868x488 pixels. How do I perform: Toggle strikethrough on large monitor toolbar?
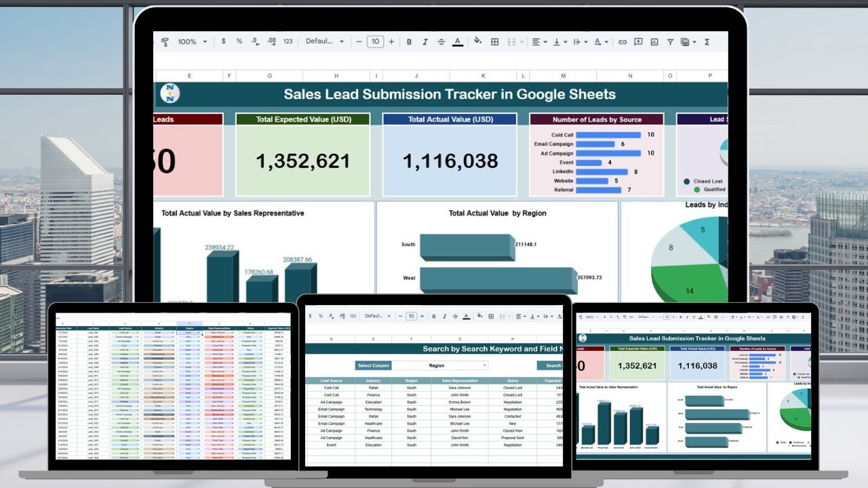pyautogui.click(x=441, y=42)
